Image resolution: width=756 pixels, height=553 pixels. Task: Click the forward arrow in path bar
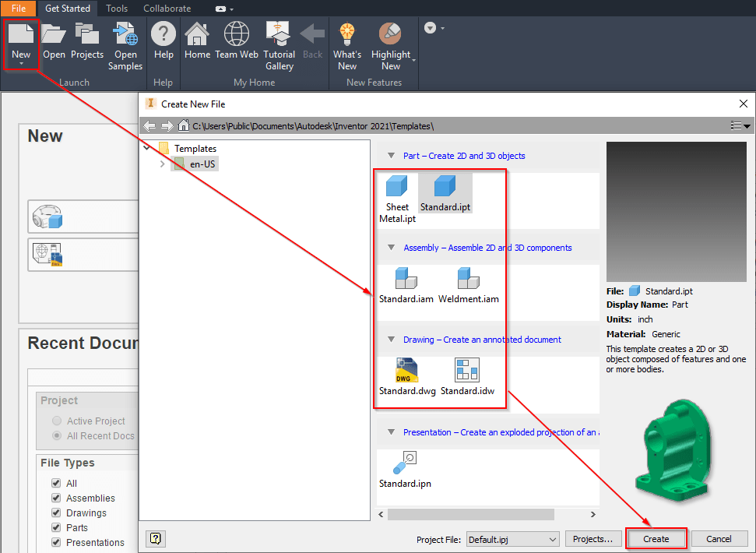click(167, 126)
